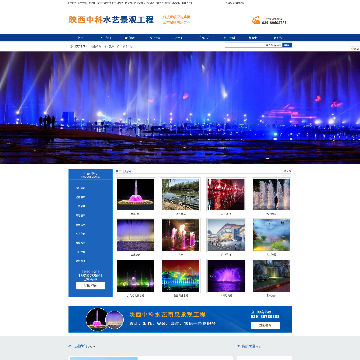Click the 陕西中科水艺景观工程 site logo

coord(111,20)
